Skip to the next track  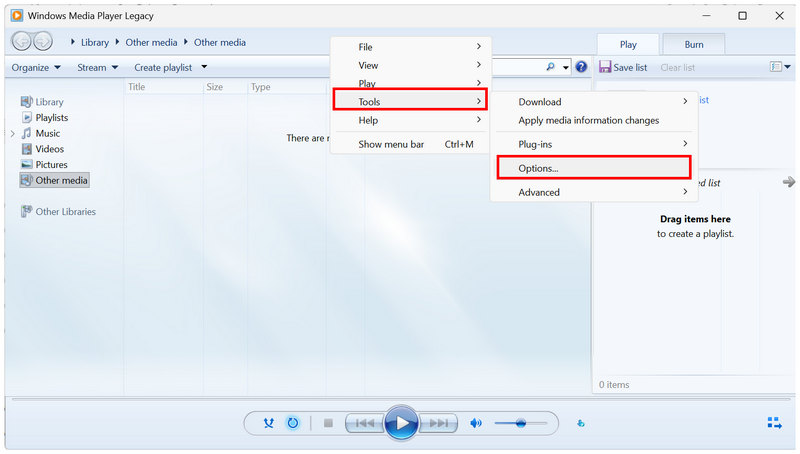pos(438,423)
